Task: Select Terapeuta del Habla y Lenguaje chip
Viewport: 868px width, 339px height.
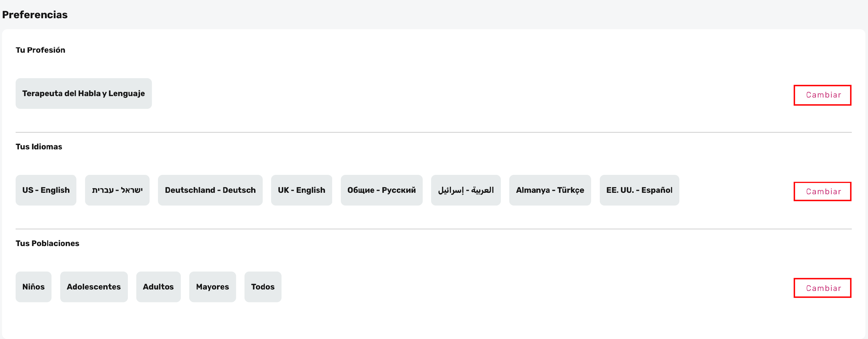Action: tap(84, 94)
